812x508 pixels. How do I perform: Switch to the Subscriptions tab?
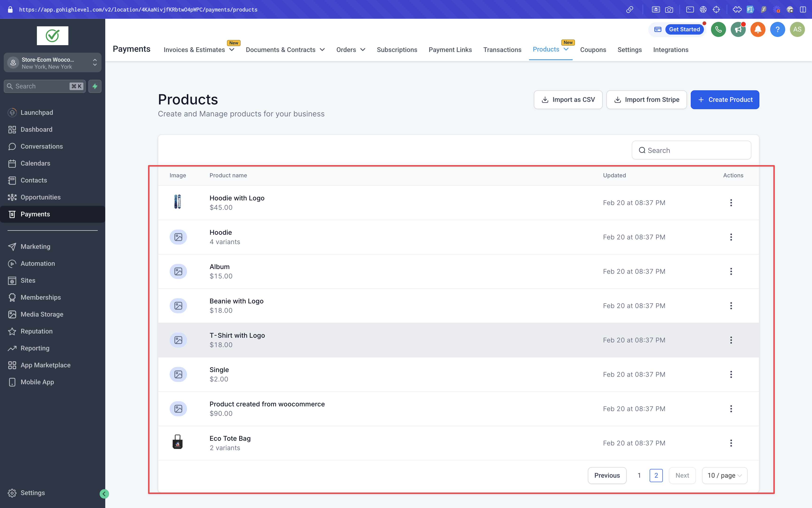tap(397, 50)
